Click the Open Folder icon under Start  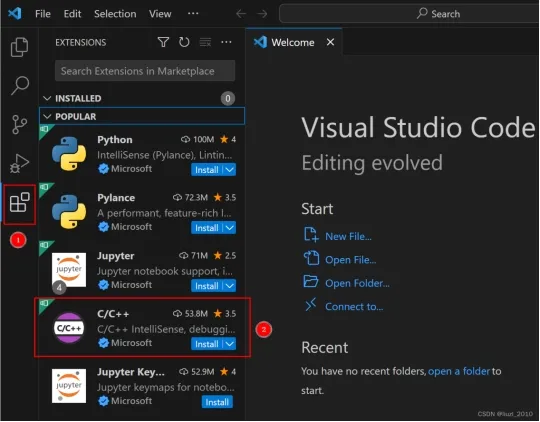(x=311, y=281)
